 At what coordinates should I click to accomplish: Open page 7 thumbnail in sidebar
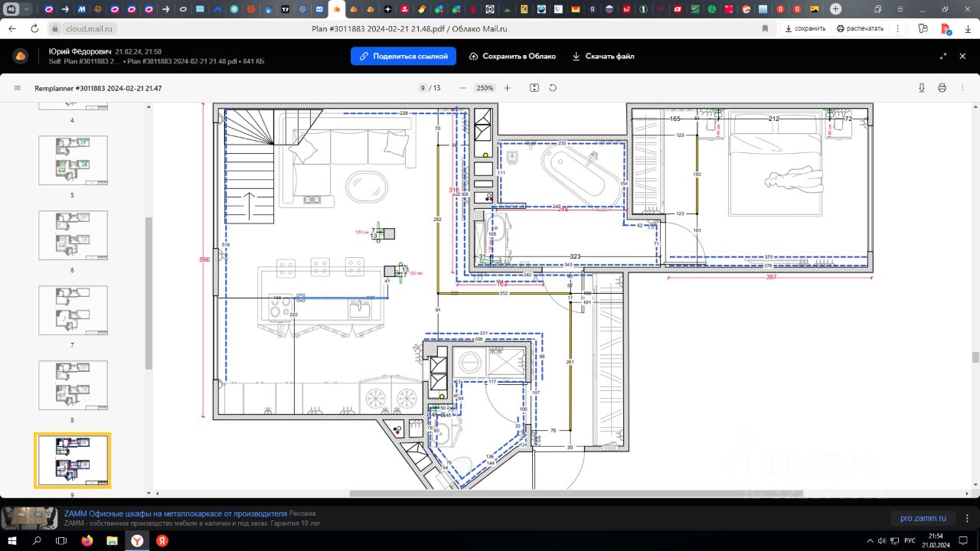click(73, 310)
